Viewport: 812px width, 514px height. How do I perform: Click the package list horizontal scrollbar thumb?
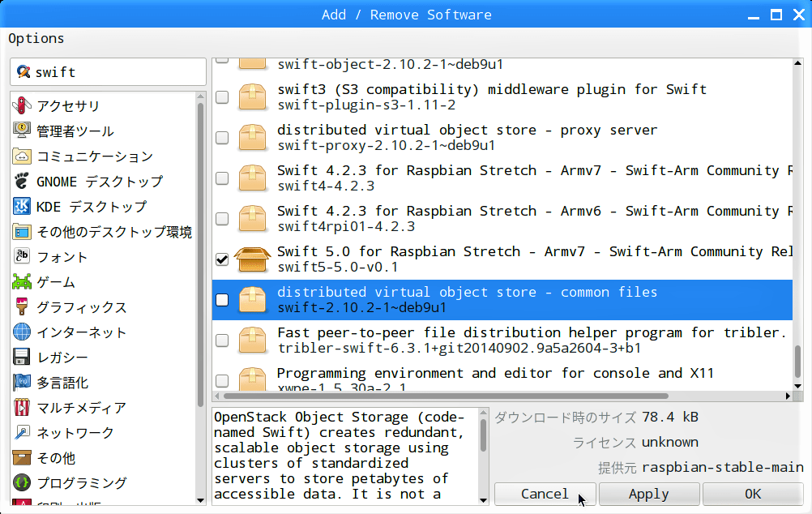click(x=446, y=396)
